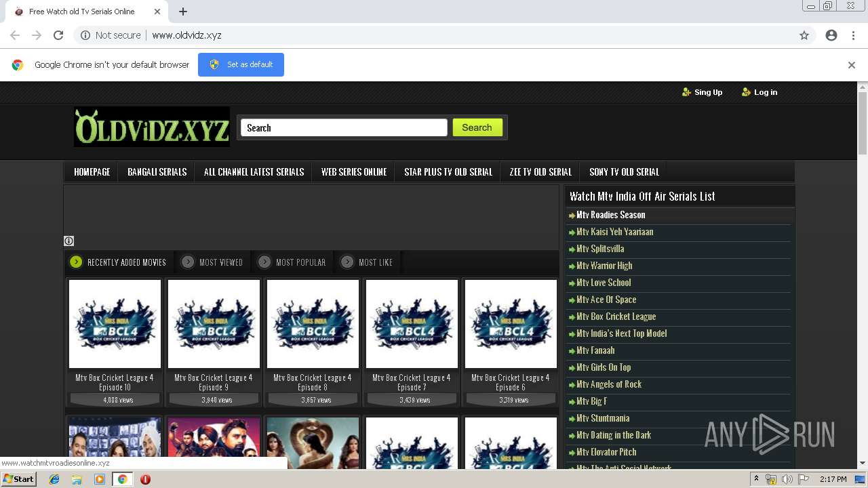Go back with browser back arrow

tap(15, 35)
